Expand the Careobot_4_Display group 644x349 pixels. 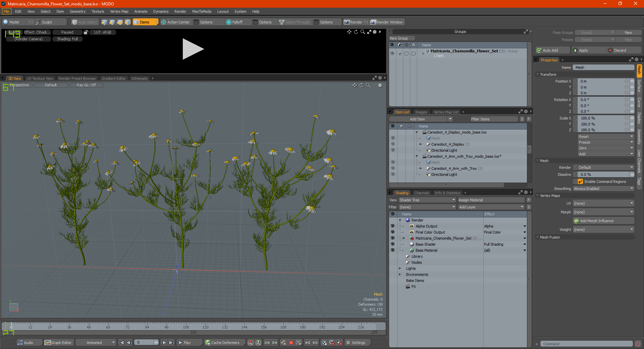pos(421,144)
